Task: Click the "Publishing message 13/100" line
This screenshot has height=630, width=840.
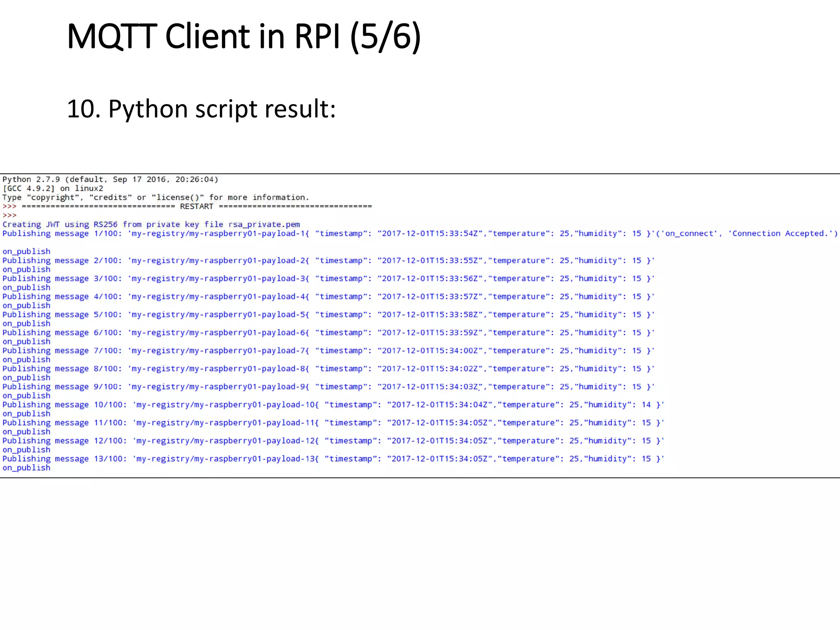Action: pos(333,459)
